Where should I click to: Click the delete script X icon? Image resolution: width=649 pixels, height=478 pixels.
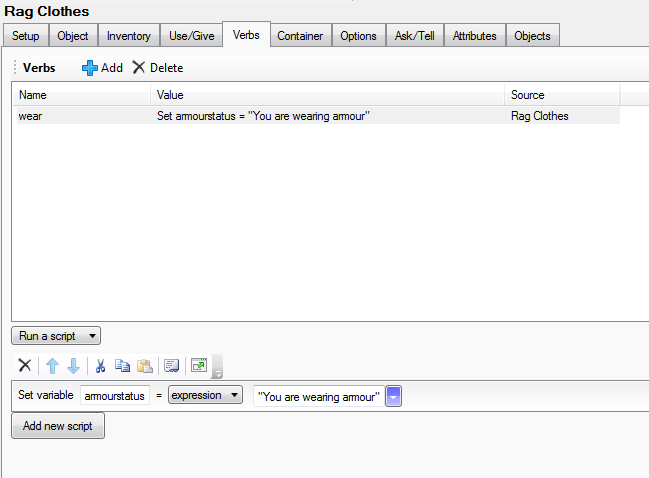pos(25,366)
